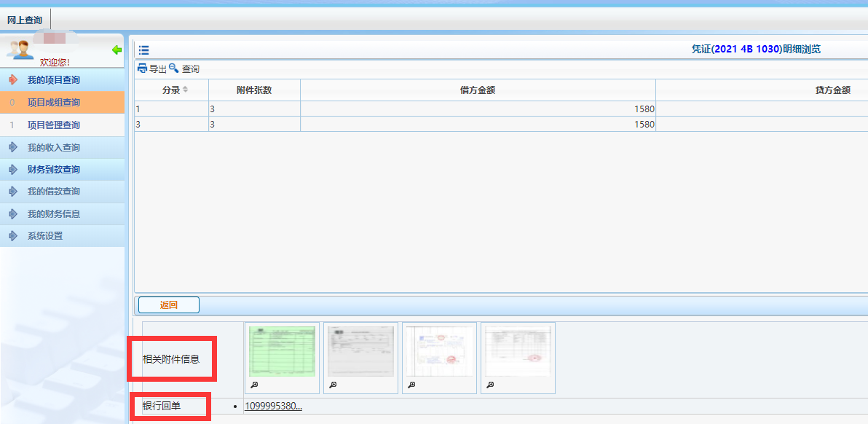Click magnifier under fourth attachment thumbnail

(x=490, y=385)
